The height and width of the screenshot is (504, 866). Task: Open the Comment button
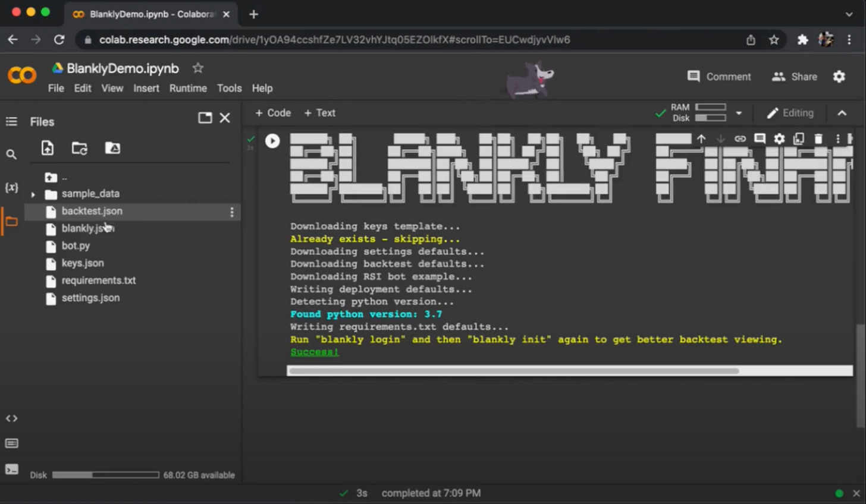[x=719, y=77]
